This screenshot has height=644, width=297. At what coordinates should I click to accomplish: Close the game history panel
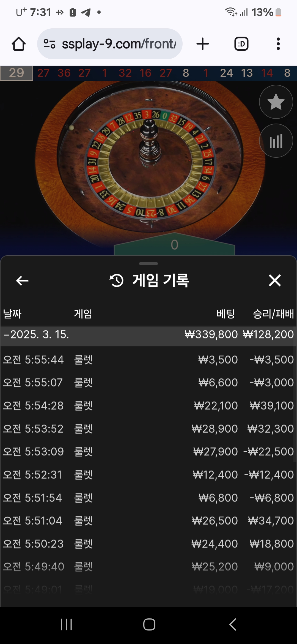click(275, 280)
